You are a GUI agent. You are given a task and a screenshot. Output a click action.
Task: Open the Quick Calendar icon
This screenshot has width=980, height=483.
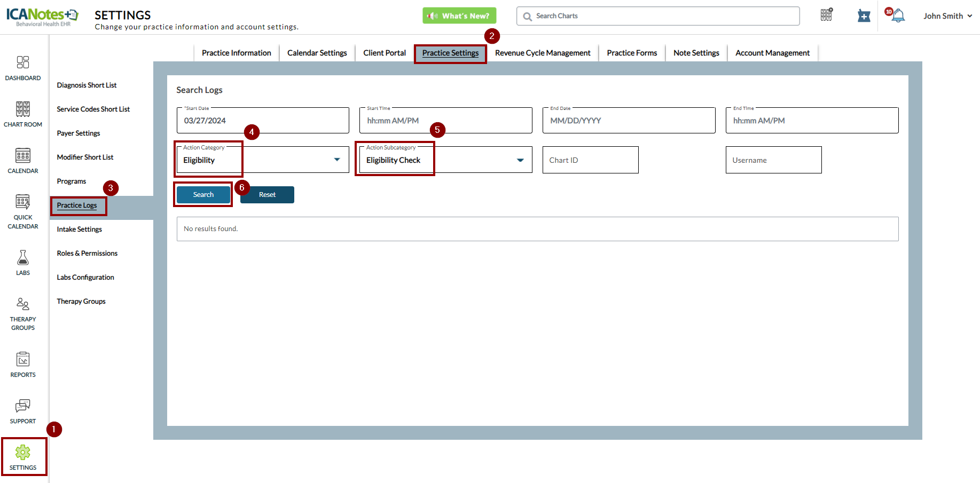[x=23, y=202]
